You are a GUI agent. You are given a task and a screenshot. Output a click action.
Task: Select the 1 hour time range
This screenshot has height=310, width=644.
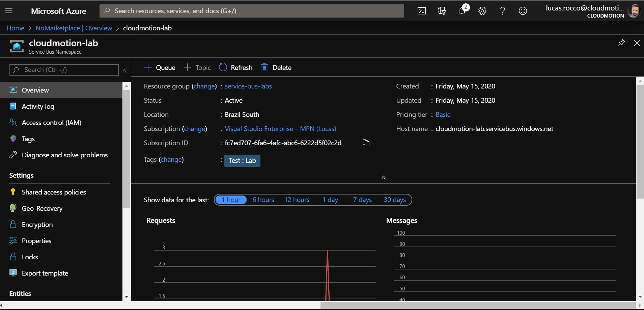pyautogui.click(x=231, y=200)
